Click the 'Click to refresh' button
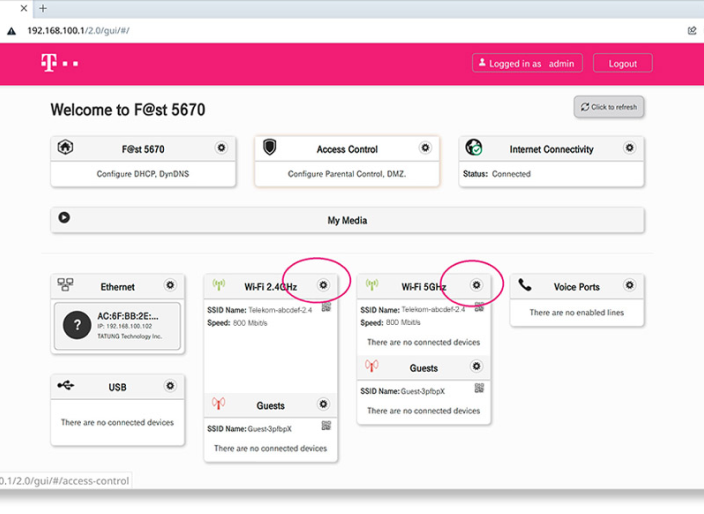 tap(608, 107)
